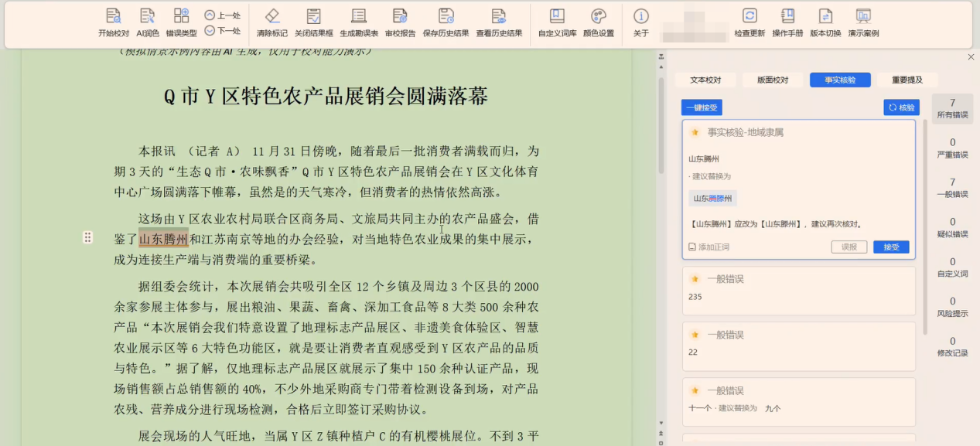The width and height of the screenshot is (980, 446).
Task: Close the side panel with the X
Action: click(971, 57)
